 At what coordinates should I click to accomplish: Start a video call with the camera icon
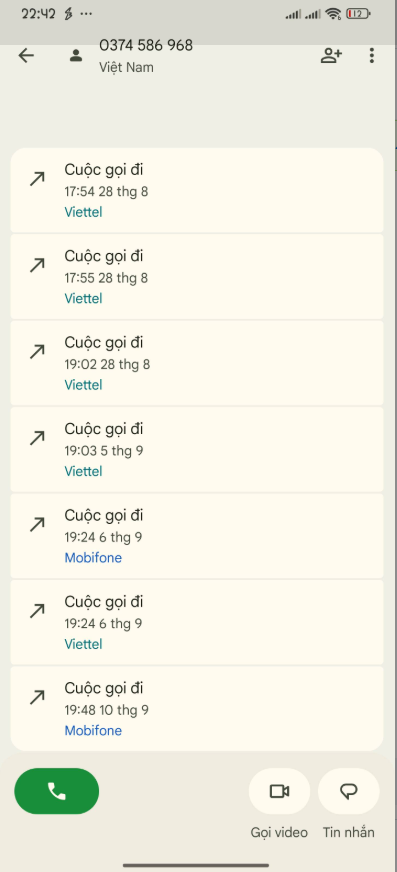coord(279,791)
